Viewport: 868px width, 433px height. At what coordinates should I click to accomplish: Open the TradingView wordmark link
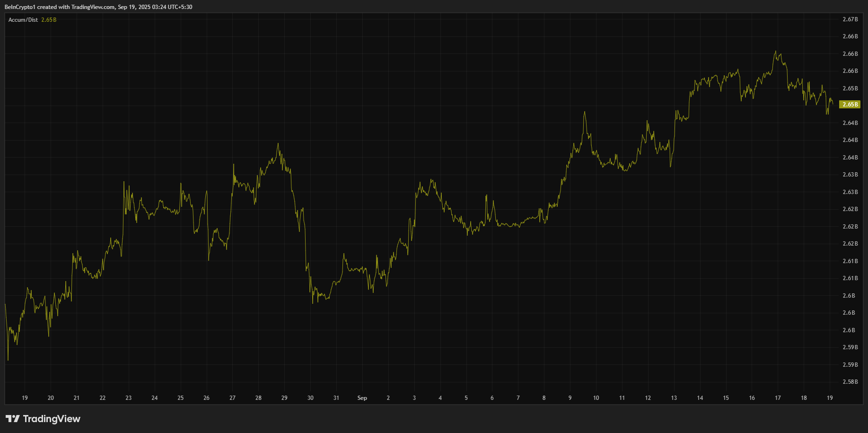(52, 419)
